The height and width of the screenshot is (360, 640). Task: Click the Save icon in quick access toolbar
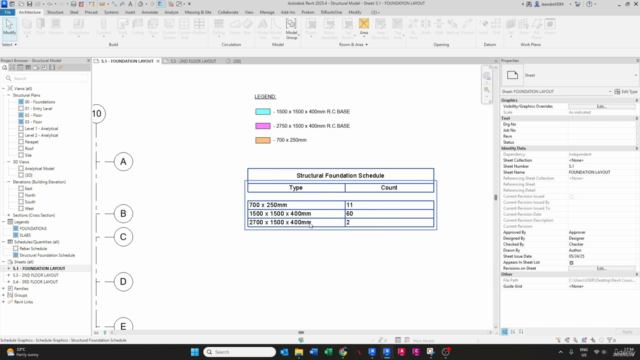(29, 4)
